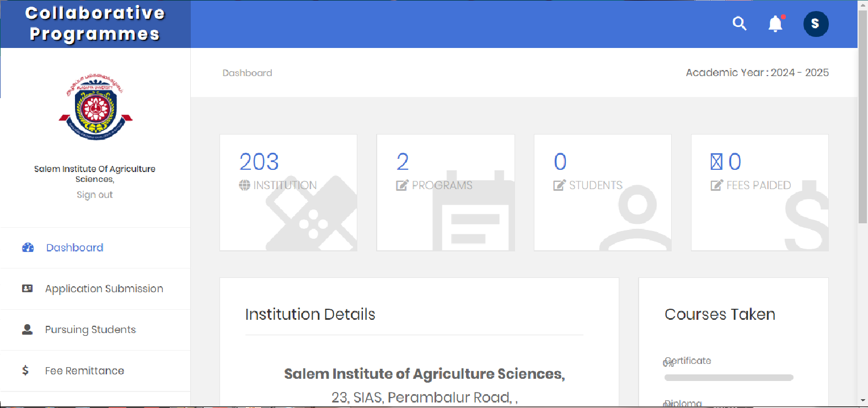Click the Dashboard breadcrumb link
The width and height of the screenshot is (868, 408).
247,73
